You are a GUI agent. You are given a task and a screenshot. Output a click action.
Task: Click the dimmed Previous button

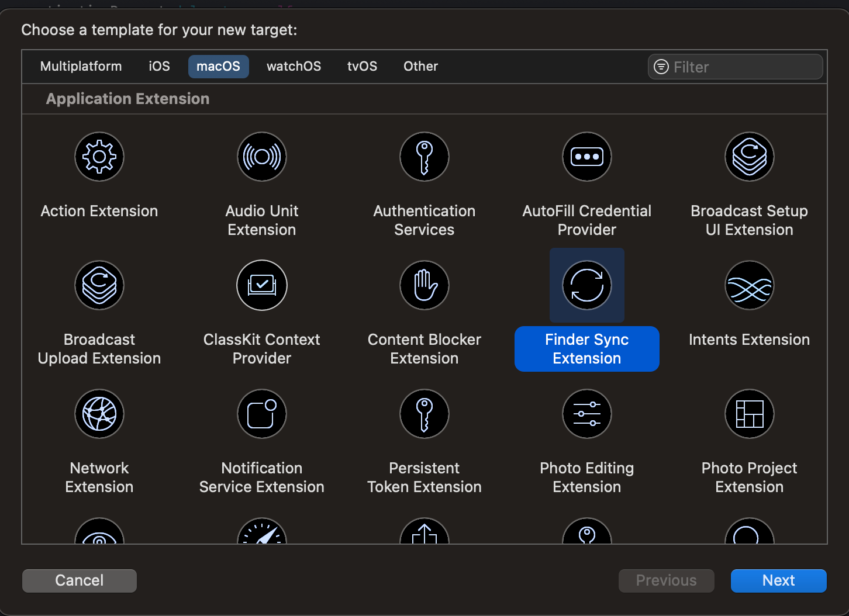tap(667, 580)
